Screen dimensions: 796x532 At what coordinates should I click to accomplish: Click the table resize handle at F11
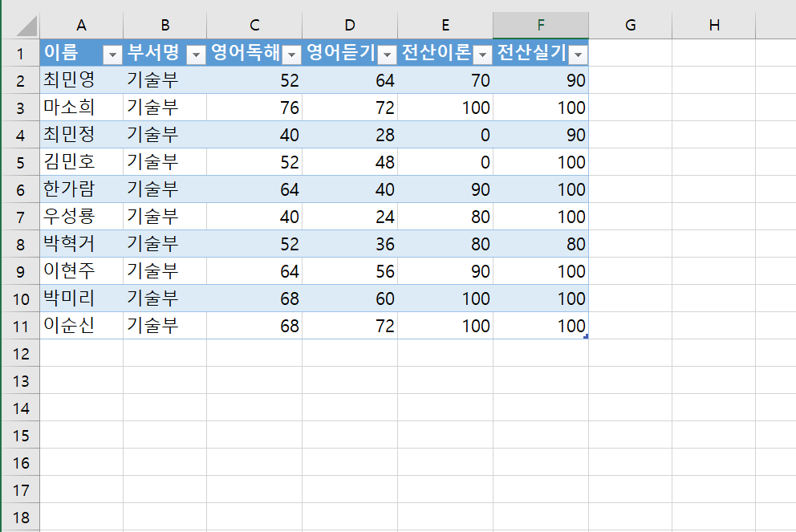pyautogui.click(x=586, y=336)
